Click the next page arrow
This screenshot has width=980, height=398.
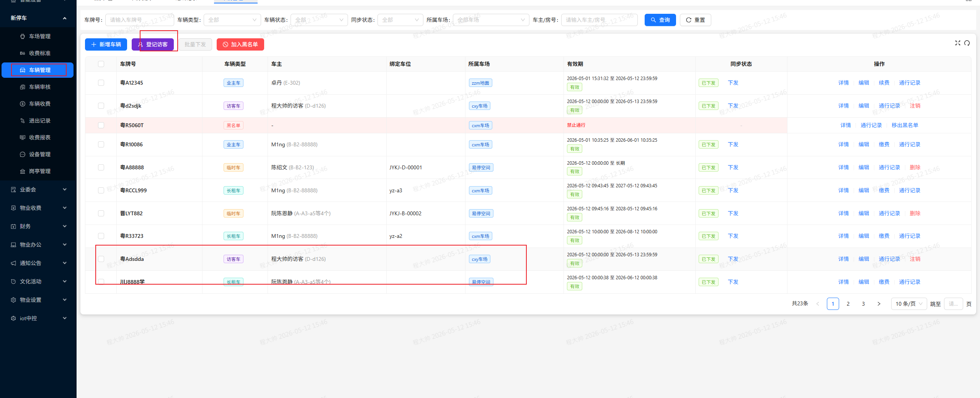(x=879, y=304)
